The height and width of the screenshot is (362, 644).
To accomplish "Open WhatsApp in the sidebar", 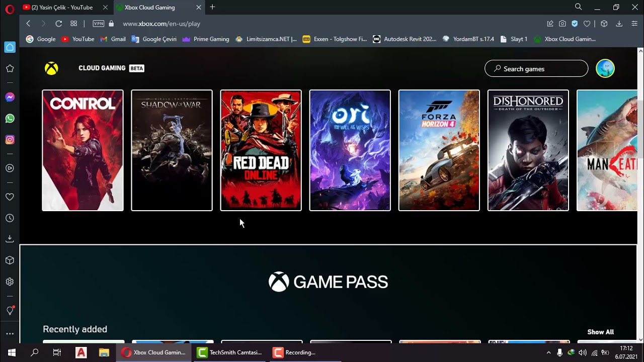I will click(x=10, y=118).
